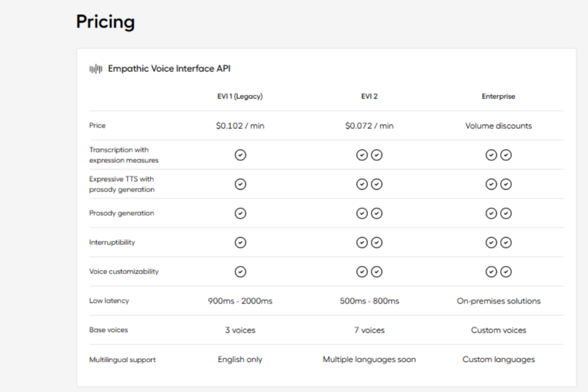Click Enterprise double checkmark for Transcription row

(x=498, y=155)
